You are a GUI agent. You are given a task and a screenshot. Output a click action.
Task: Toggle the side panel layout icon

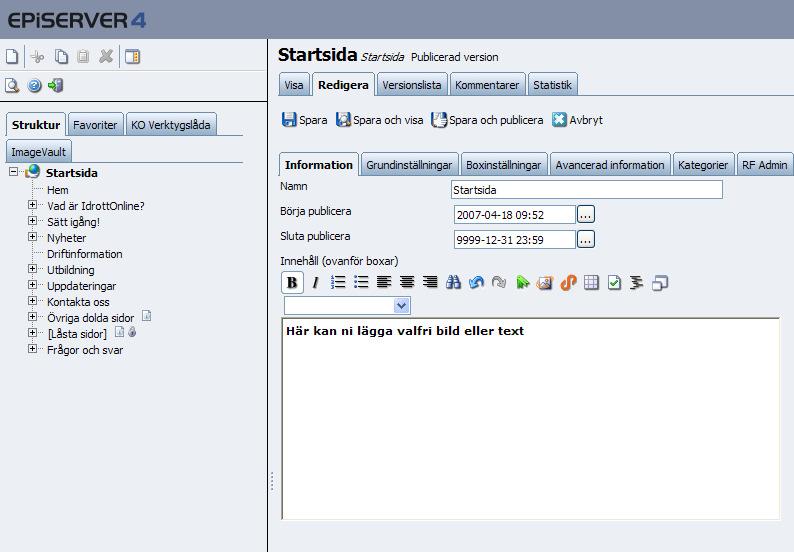tap(133, 56)
